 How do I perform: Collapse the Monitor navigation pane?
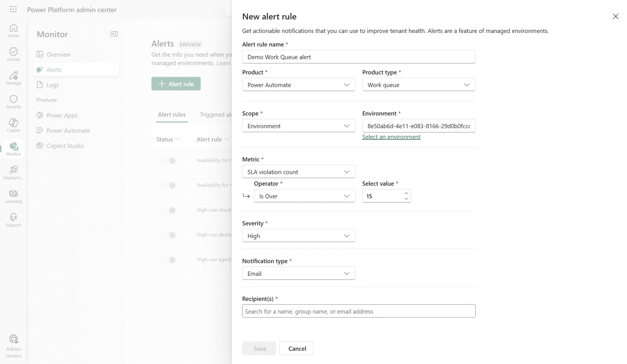pyautogui.click(x=114, y=34)
